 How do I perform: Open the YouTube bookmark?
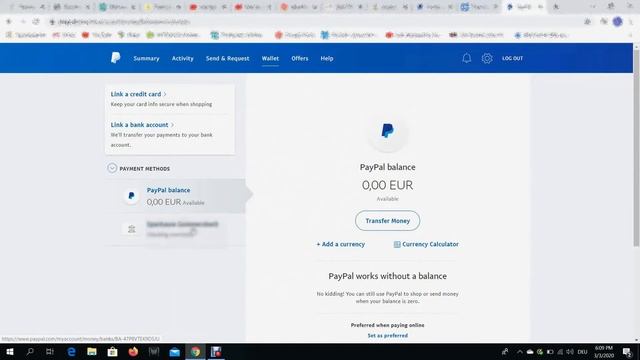(x=97, y=35)
